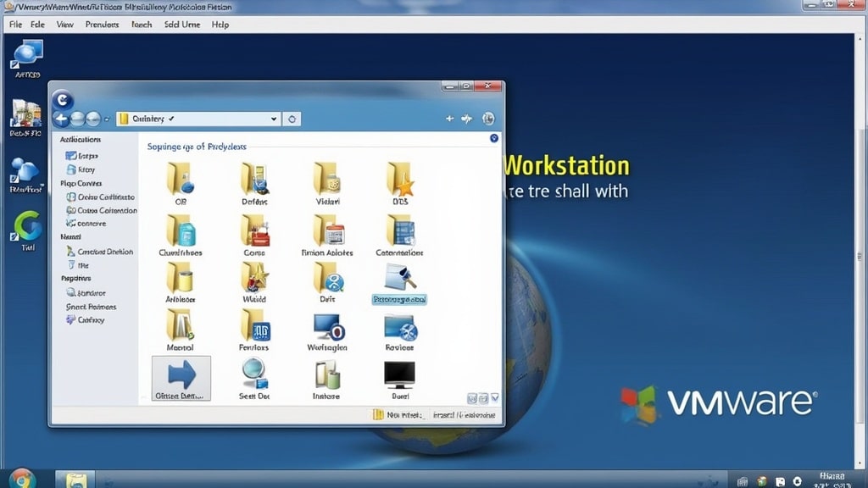Screen dimensions: 868x488
Task: Click the folder app on the taskbar
Action: [x=75, y=480]
